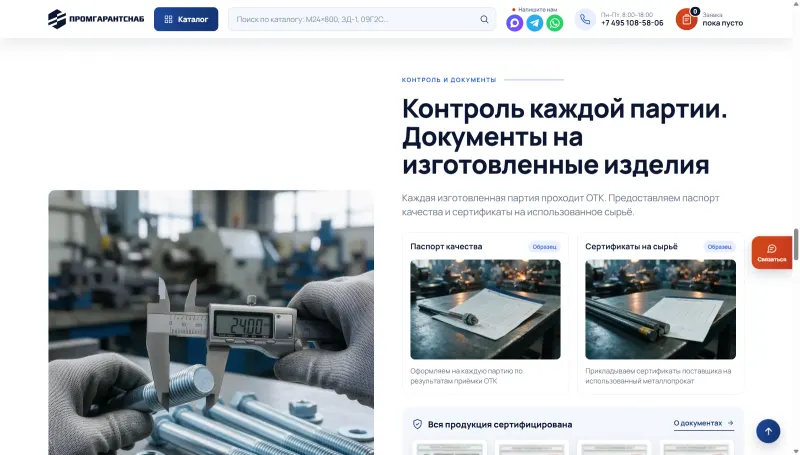Click the phone handset icon
The image size is (800, 455).
tap(585, 19)
